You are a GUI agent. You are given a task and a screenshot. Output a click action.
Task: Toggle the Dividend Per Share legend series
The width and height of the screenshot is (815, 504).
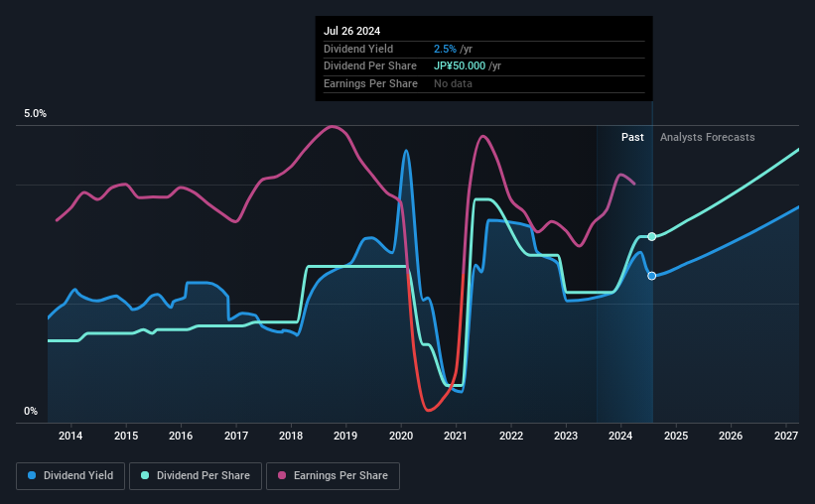click(x=196, y=476)
